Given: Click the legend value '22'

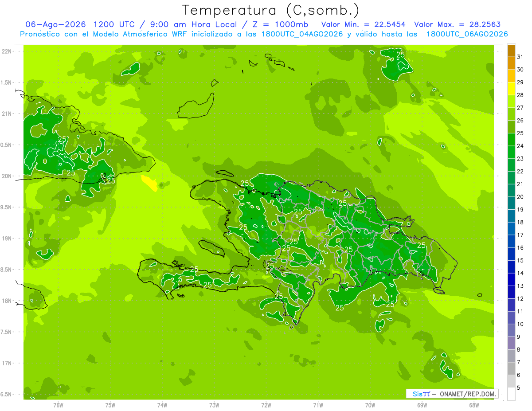Looking at the screenshot, I should pos(520,172).
